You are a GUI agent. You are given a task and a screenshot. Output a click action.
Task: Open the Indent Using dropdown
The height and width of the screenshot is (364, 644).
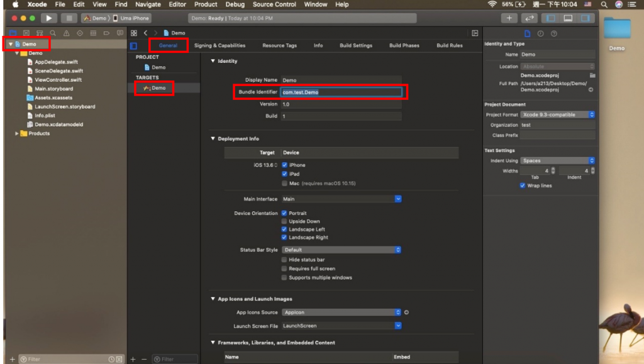[x=557, y=160]
